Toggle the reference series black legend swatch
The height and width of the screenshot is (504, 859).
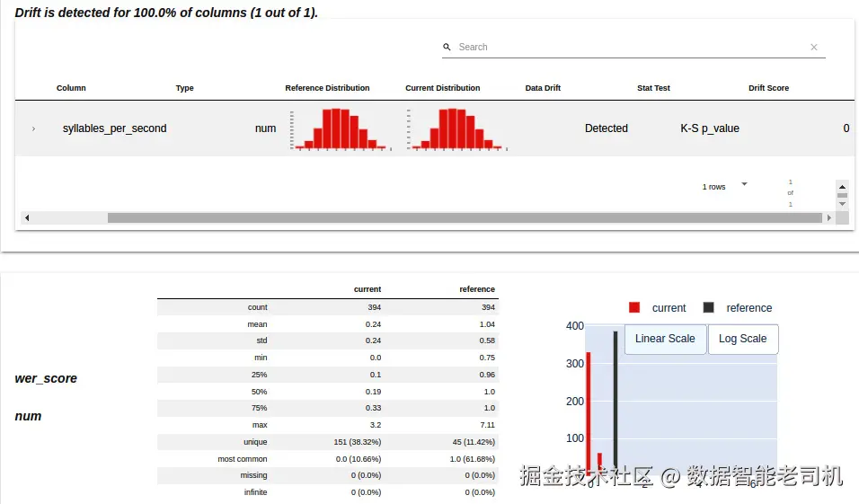click(708, 308)
